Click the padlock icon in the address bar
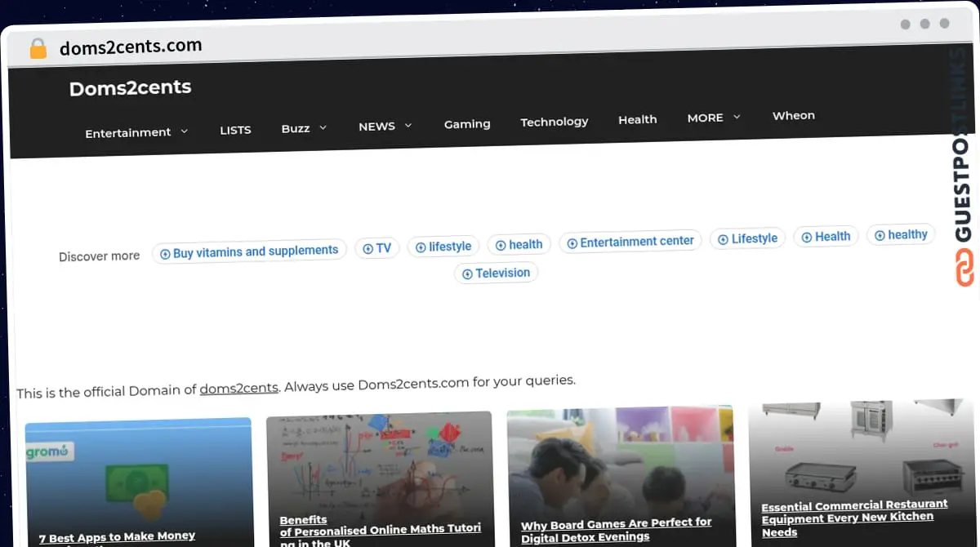This screenshot has width=980, height=547. [38, 47]
